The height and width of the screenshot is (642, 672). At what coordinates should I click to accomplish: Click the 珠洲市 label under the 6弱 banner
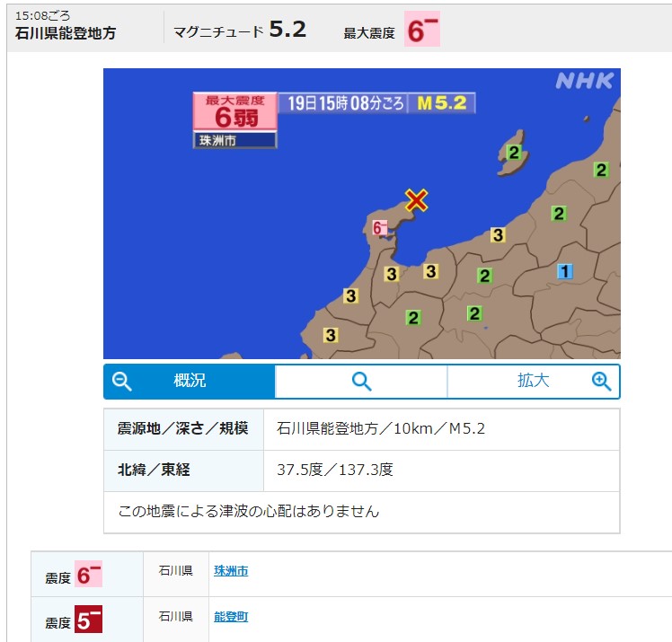click(x=234, y=140)
